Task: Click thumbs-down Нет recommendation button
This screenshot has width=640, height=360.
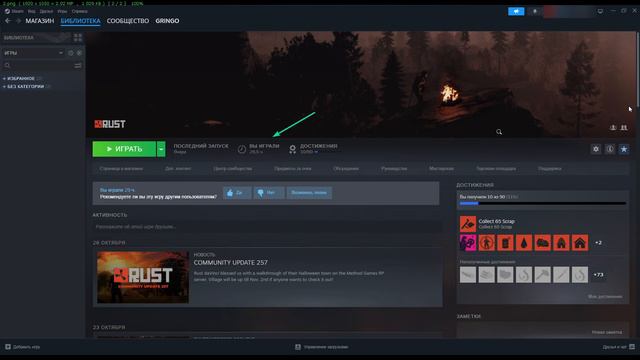Action: pyautogui.click(x=269, y=193)
